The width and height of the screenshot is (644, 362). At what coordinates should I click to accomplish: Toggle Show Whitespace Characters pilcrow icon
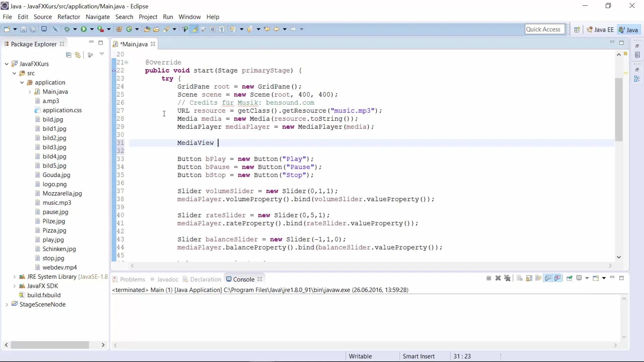222,29
